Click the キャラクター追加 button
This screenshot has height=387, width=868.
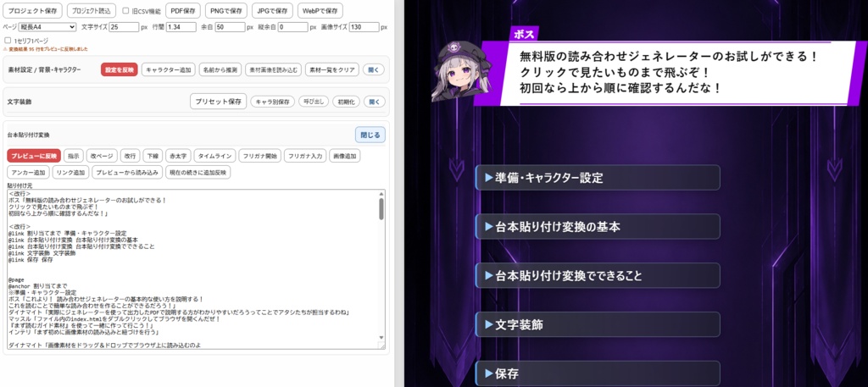pos(169,69)
